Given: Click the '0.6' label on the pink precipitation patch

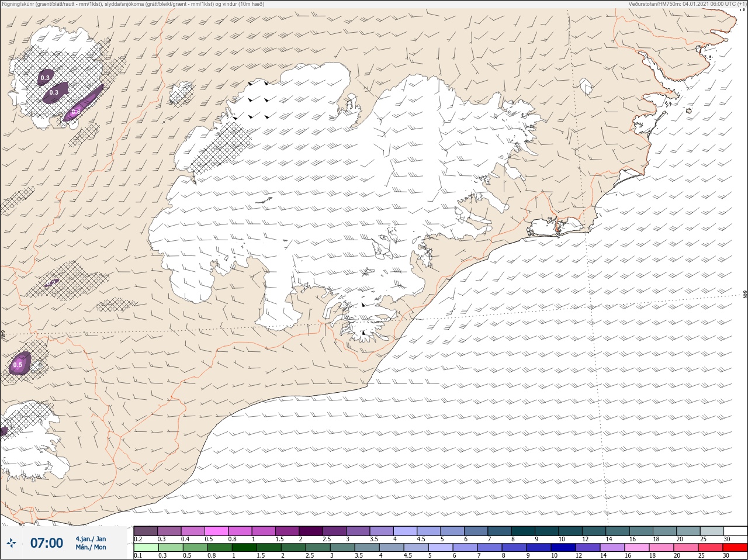Looking at the screenshot, I should pos(76,112).
